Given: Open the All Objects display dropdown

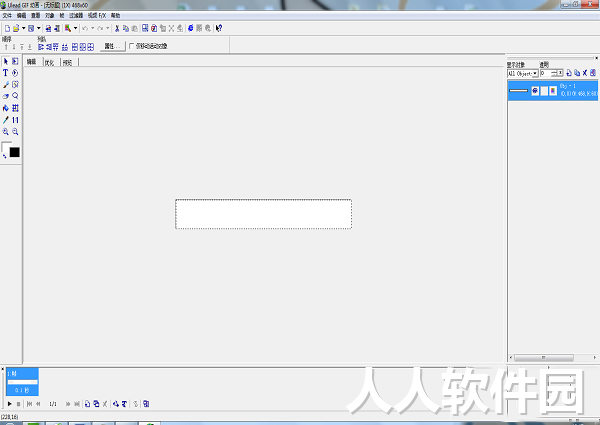Looking at the screenshot, I should (535, 73).
